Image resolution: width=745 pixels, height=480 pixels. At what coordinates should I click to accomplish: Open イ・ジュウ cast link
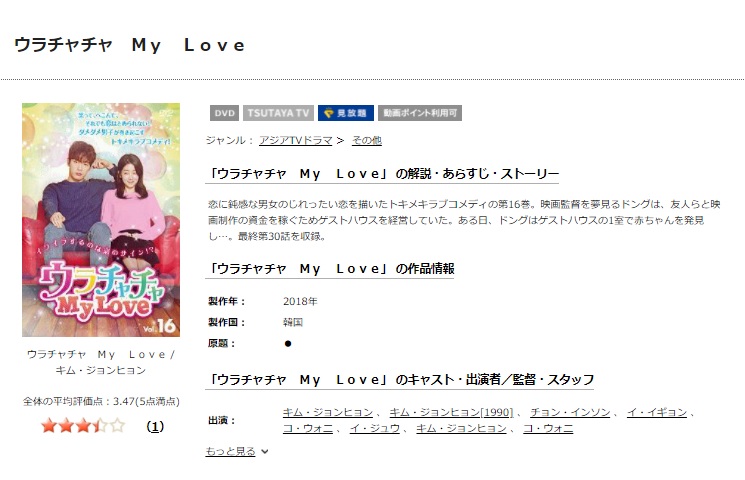[374, 428]
